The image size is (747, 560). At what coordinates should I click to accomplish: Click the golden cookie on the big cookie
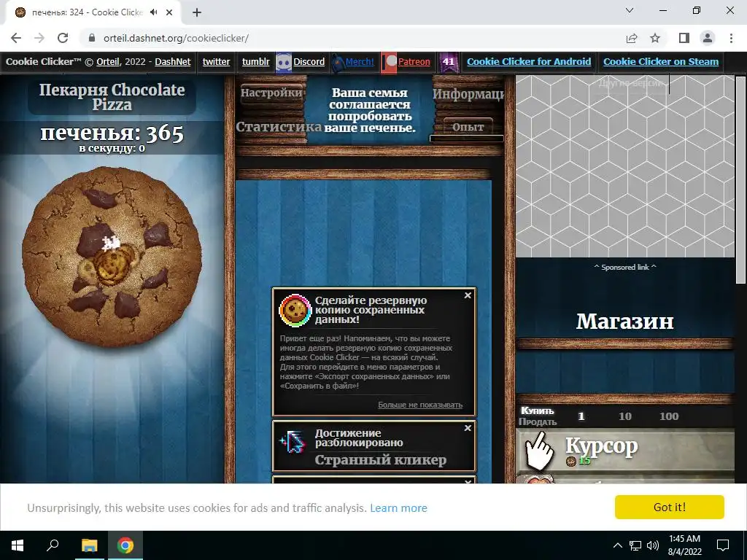[113, 266]
